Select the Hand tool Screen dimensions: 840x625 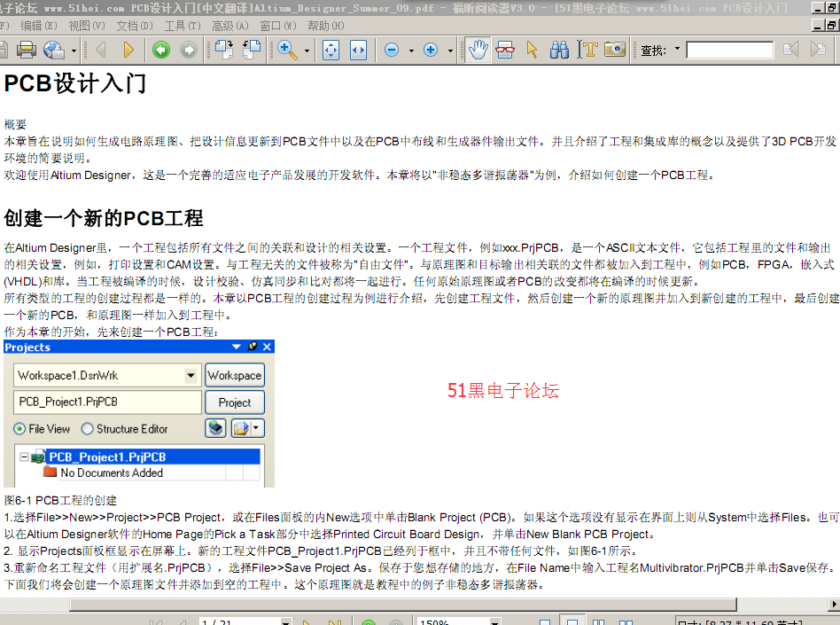[478, 50]
